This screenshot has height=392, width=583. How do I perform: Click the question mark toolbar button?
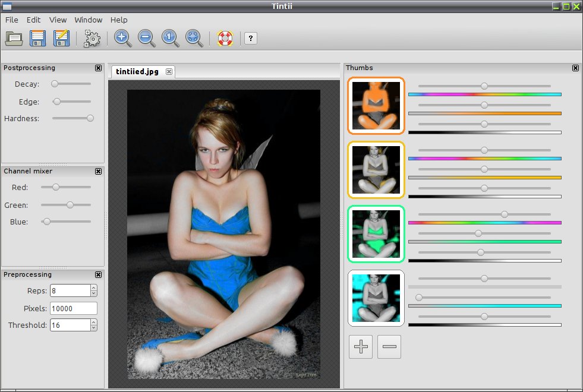[x=251, y=38]
